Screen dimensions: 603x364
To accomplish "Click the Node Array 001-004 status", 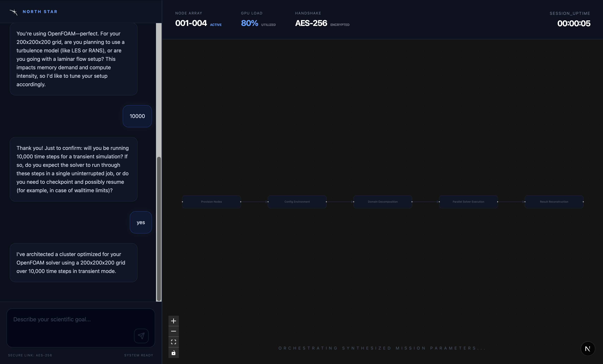I will point(191,23).
